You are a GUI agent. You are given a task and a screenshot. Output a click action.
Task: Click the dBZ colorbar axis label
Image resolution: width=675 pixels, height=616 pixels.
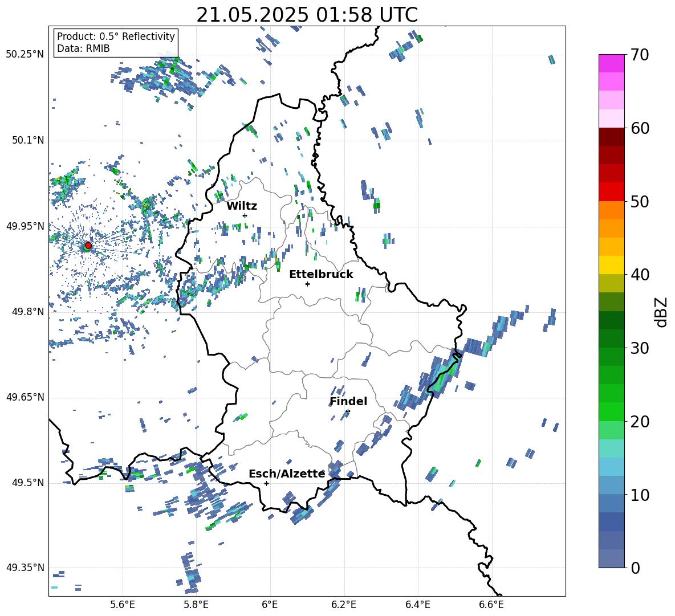click(662, 312)
